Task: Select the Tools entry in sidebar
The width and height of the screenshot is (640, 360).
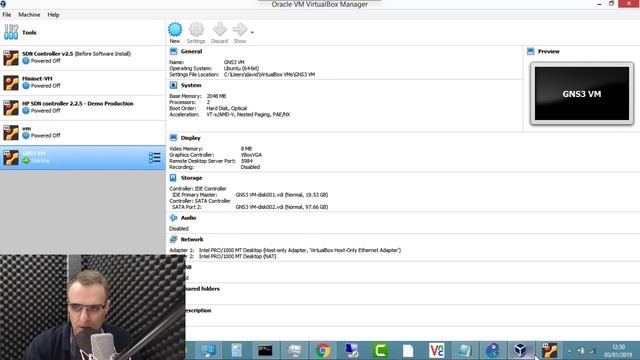Action: pos(82,33)
